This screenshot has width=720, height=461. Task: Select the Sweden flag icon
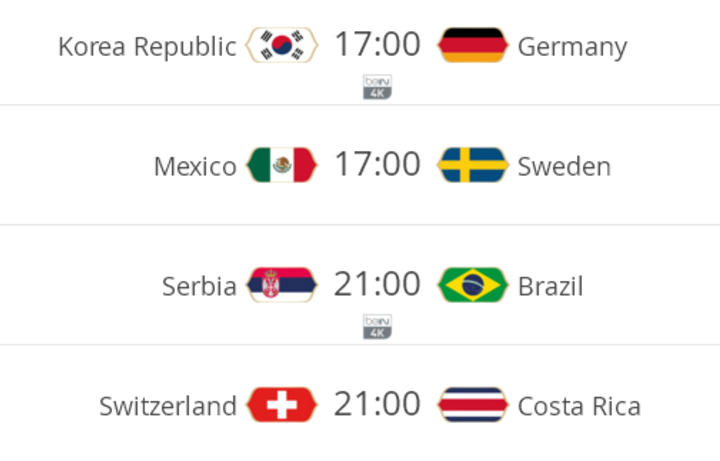coord(472,165)
